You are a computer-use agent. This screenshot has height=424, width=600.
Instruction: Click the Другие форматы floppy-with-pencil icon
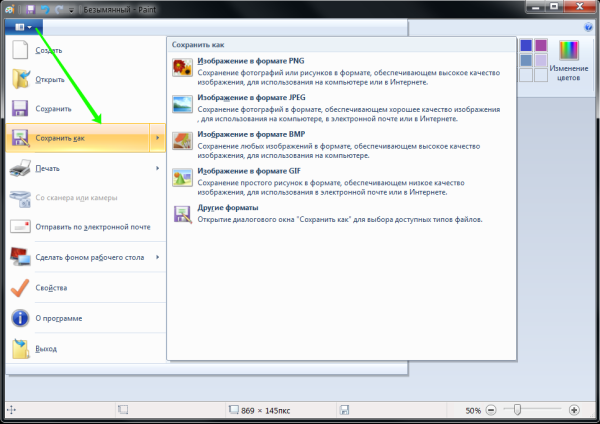[x=183, y=214]
